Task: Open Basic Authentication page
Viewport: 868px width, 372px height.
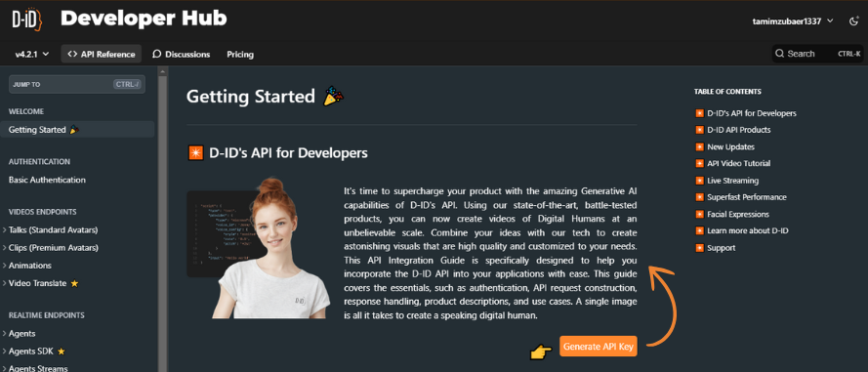Action: click(47, 180)
